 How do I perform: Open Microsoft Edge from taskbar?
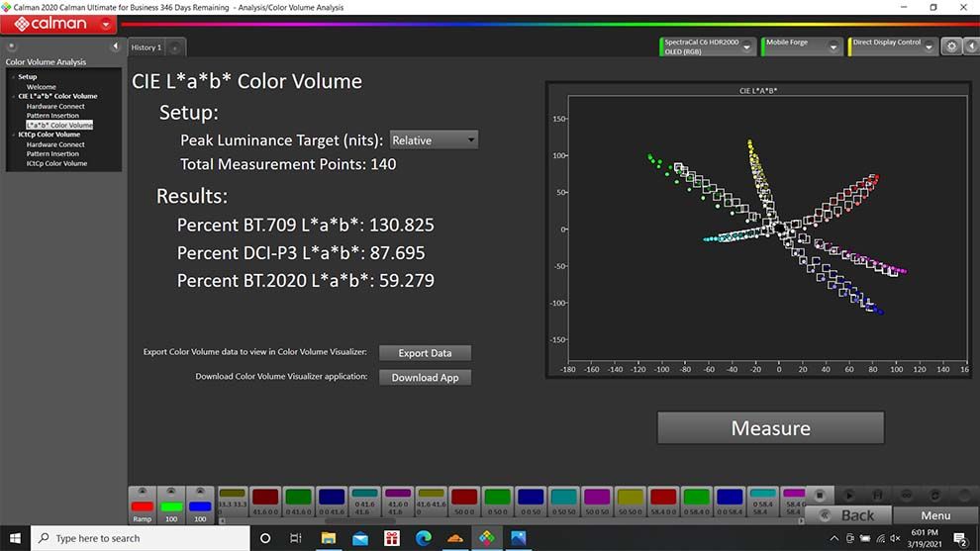pyautogui.click(x=423, y=538)
